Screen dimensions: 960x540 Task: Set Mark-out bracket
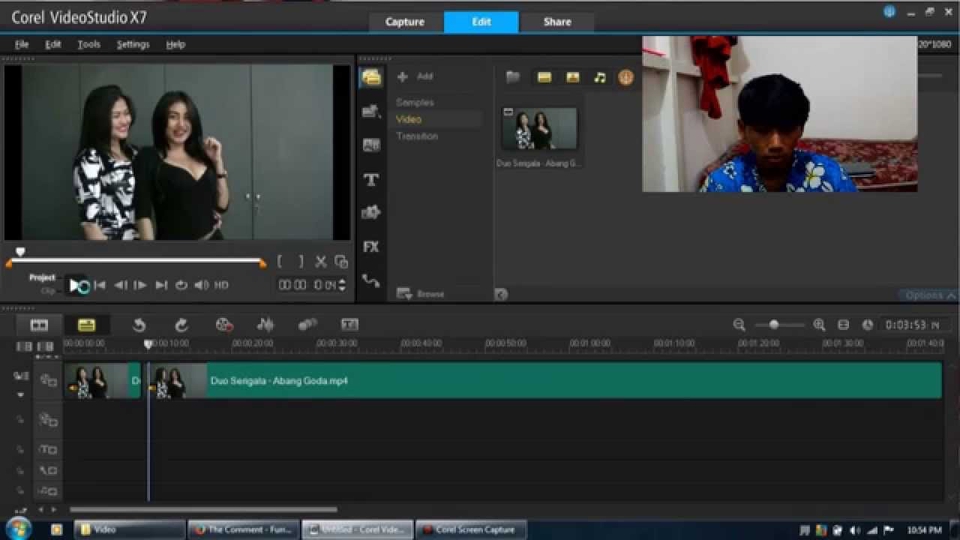(301, 262)
